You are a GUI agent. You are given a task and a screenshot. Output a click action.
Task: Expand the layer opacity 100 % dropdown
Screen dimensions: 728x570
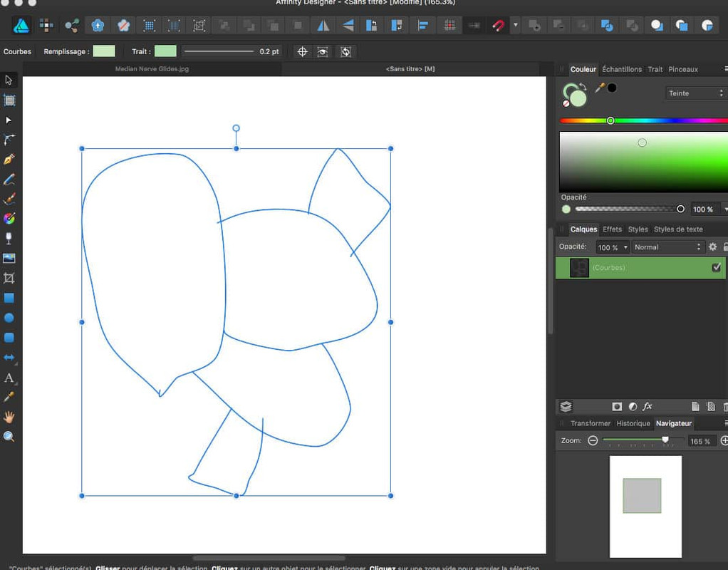coord(613,247)
